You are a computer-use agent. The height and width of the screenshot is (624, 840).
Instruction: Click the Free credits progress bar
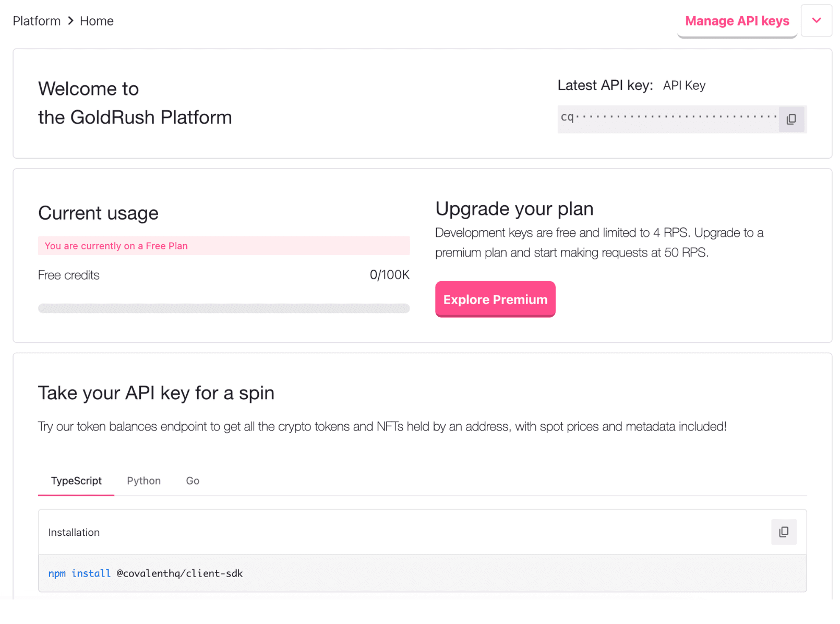point(223,308)
